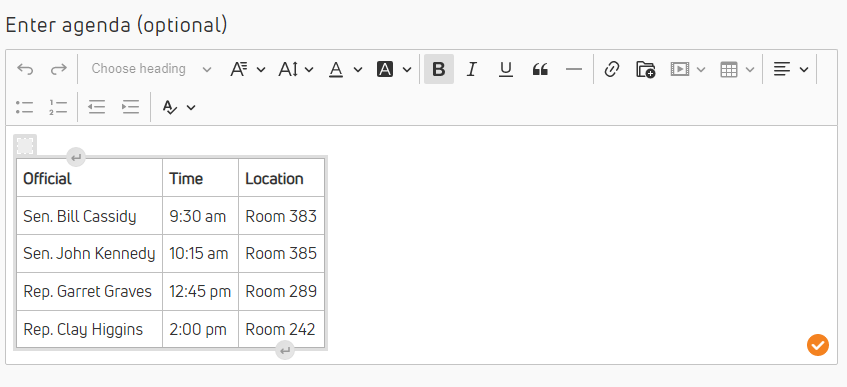Click the 12:45 pm cell

(x=200, y=291)
